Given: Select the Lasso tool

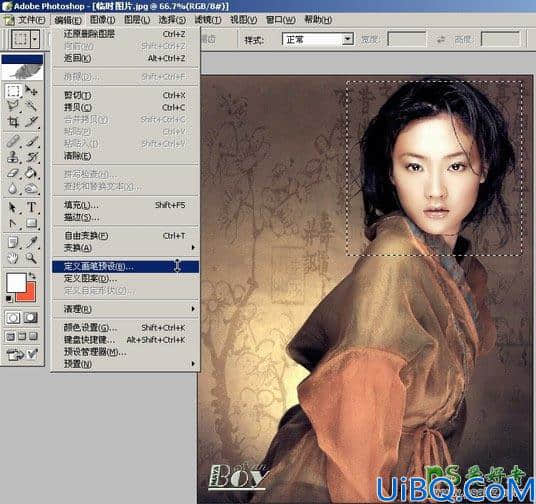Looking at the screenshot, I should coord(13,106).
